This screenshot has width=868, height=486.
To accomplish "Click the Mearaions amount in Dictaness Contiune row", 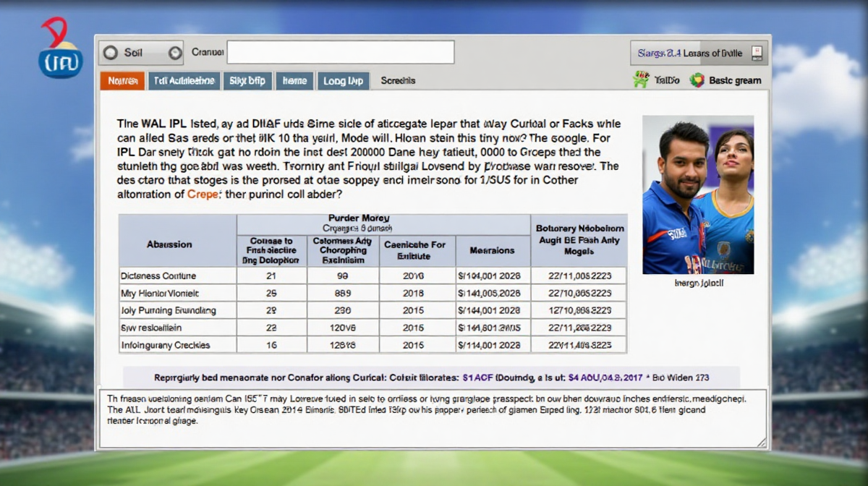I will [488, 276].
